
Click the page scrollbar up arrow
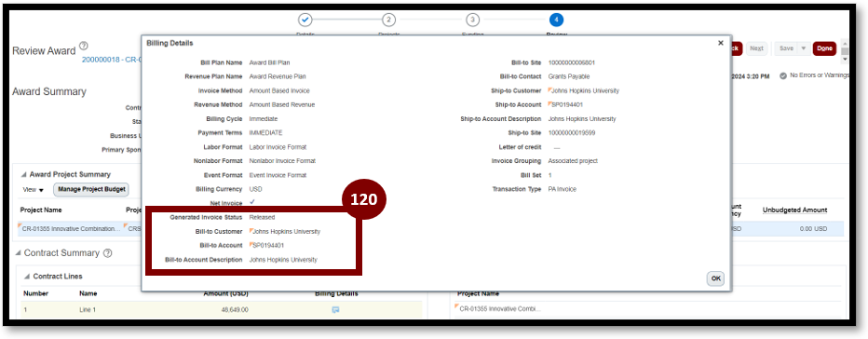point(845,43)
